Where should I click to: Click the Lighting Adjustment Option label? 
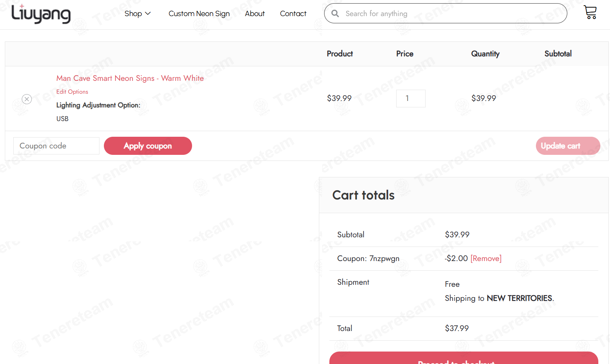[98, 105]
